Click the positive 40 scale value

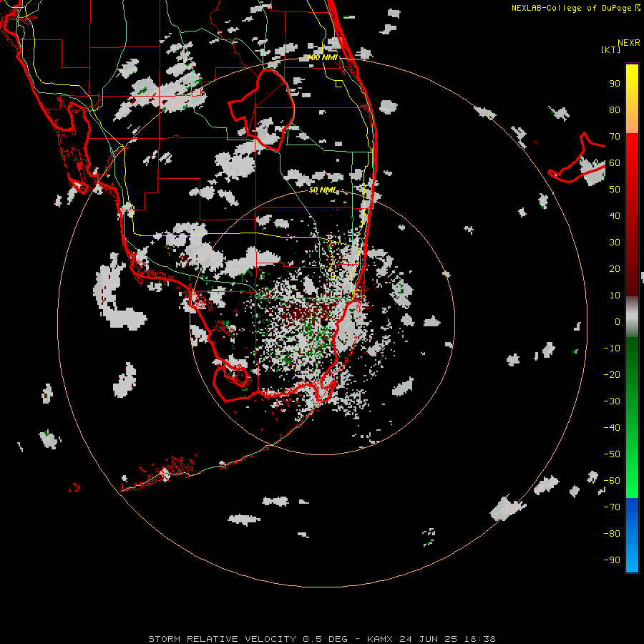pyautogui.click(x=615, y=215)
